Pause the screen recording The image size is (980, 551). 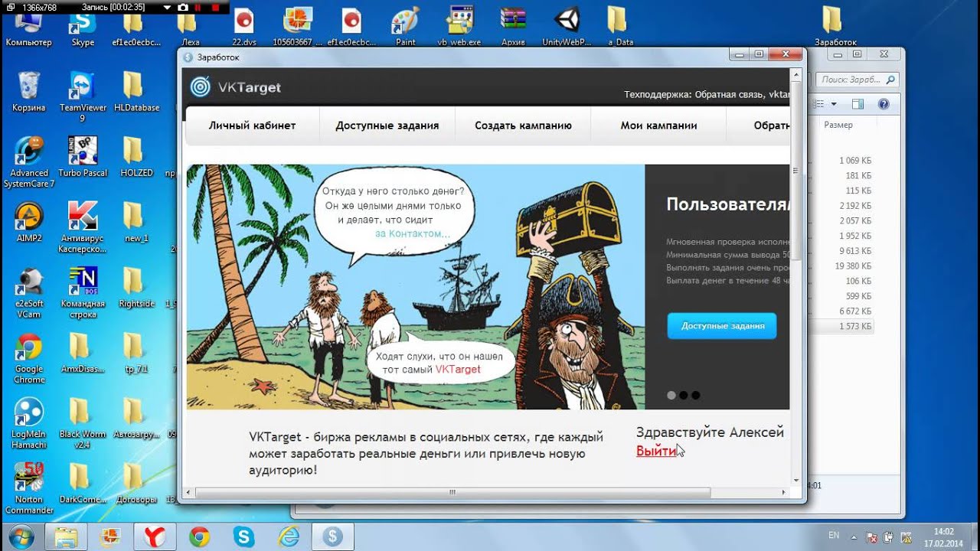(x=198, y=7)
